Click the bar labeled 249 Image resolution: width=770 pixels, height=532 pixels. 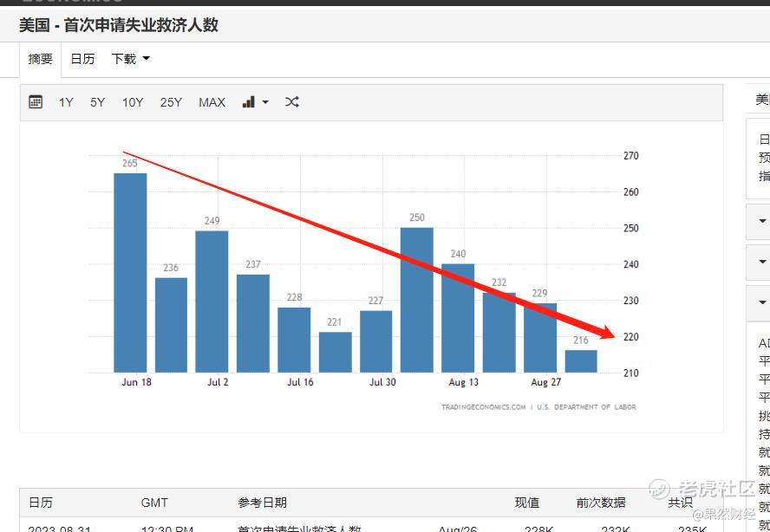click(x=212, y=302)
